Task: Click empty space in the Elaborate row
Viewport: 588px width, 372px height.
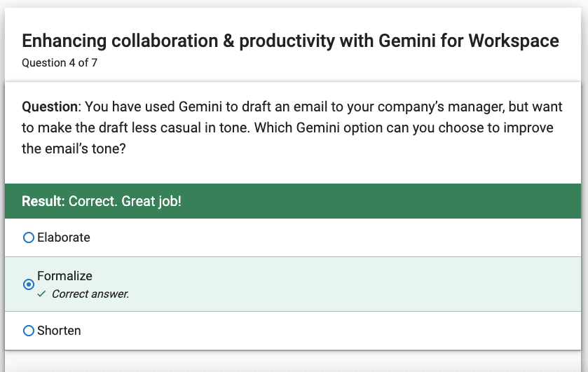Action: (x=334, y=237)
